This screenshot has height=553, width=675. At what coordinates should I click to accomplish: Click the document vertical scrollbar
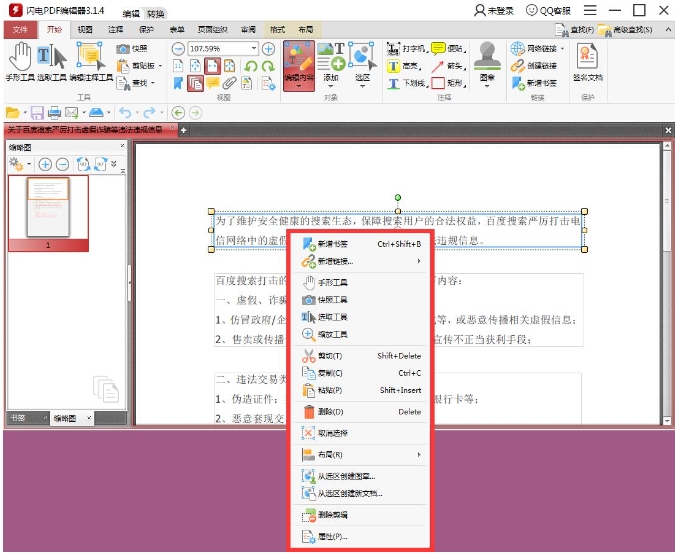[x=667, y=284]
